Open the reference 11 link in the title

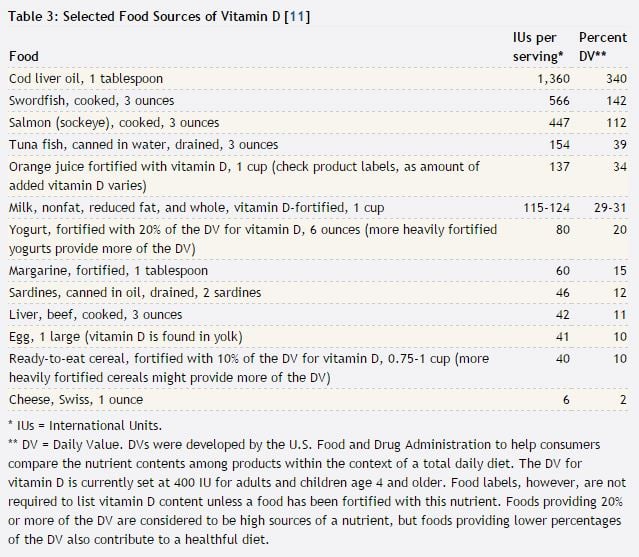coord(297,16)
